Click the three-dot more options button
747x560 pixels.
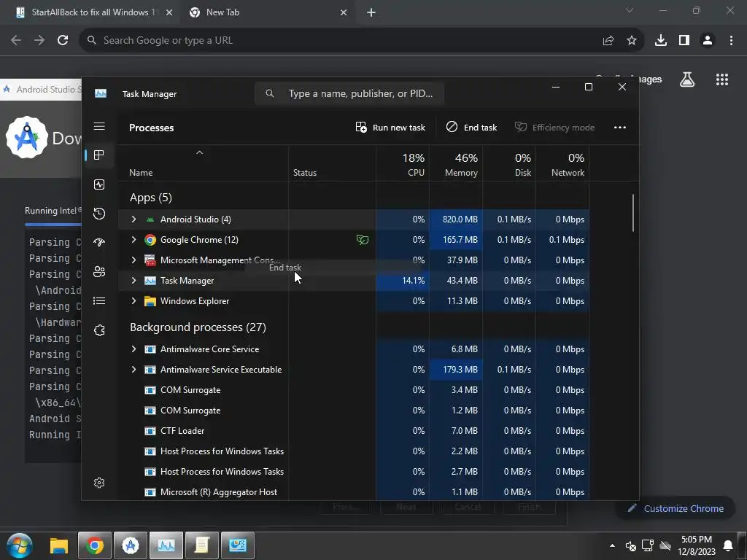620,127
